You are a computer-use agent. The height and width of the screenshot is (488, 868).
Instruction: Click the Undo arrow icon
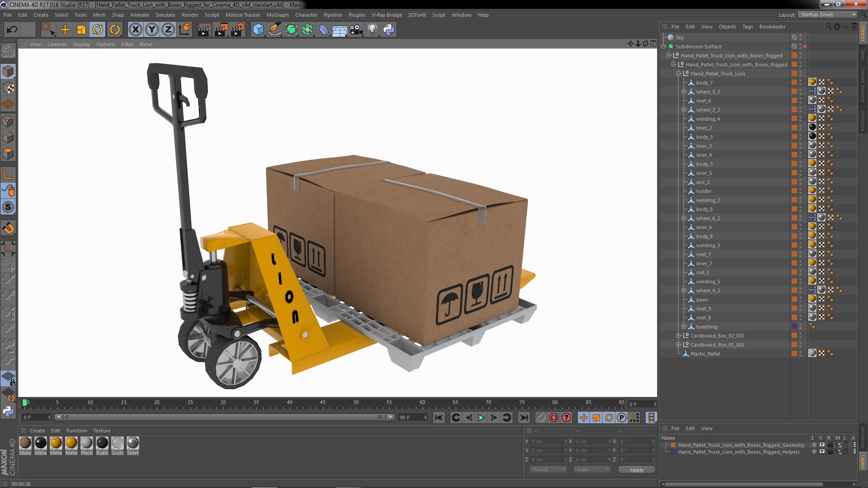coord(12,30)
